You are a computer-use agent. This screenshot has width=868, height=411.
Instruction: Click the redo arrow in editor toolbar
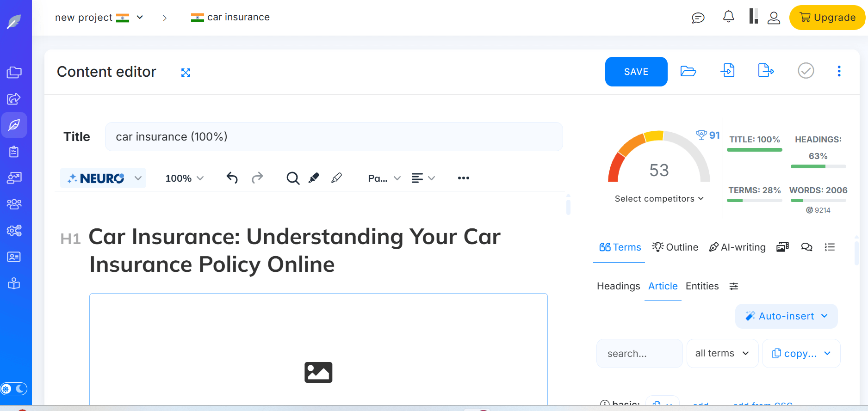coord(257,178)
